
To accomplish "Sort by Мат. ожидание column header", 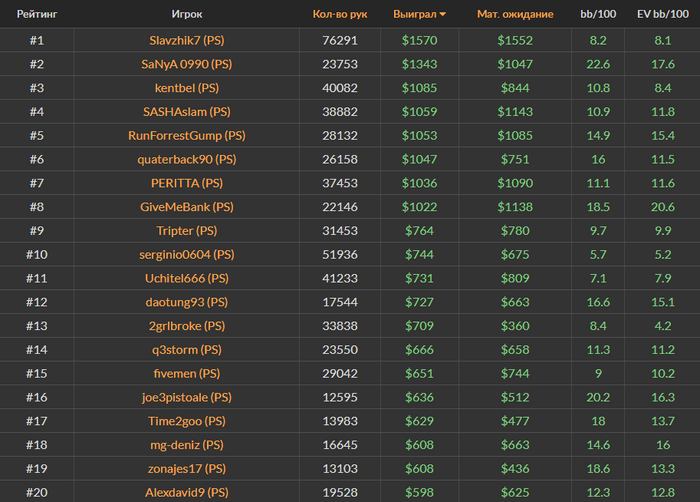I will (515, 15).
